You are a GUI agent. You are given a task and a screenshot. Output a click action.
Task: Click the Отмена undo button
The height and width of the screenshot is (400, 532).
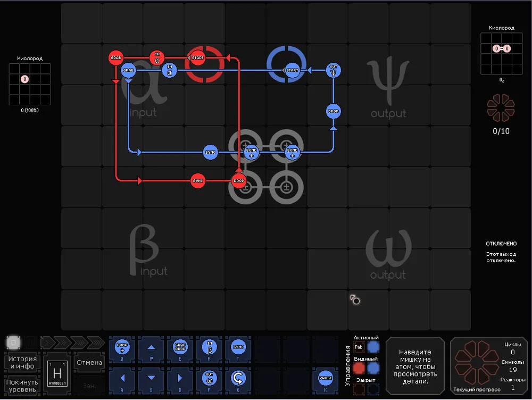[89, 363]
